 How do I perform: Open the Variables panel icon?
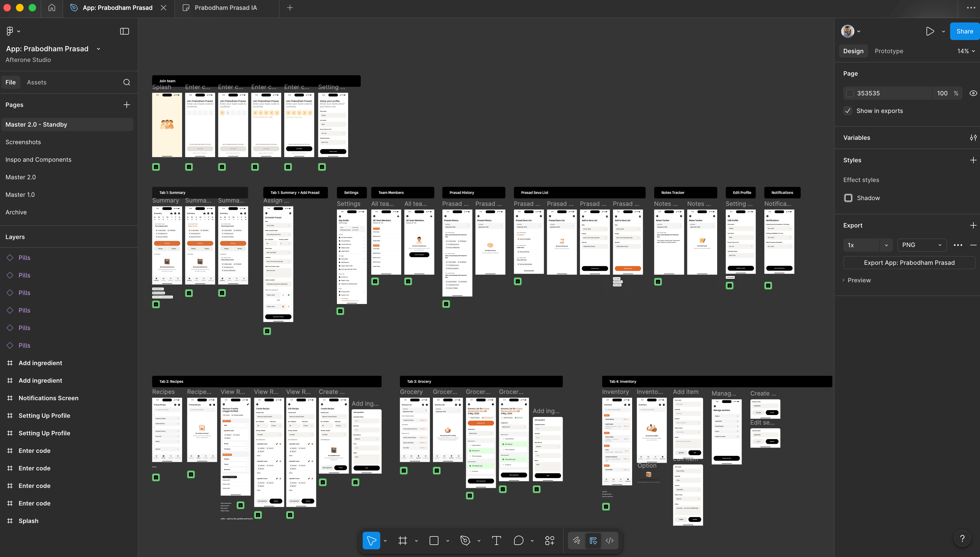[x=973, y=137]
